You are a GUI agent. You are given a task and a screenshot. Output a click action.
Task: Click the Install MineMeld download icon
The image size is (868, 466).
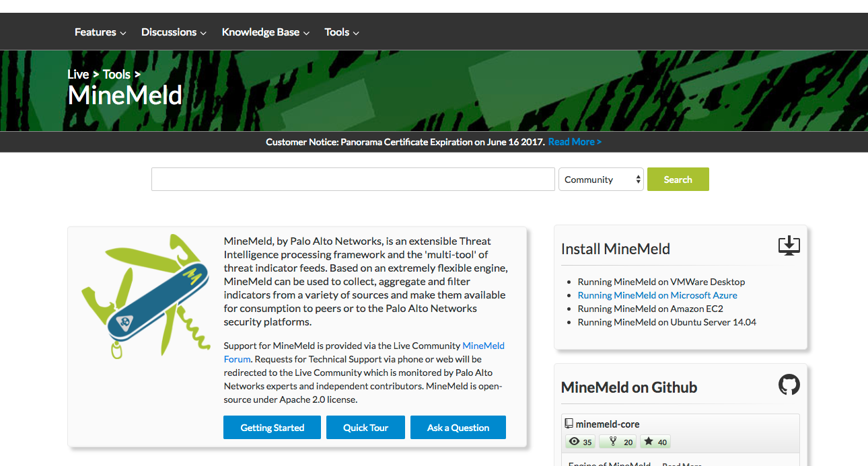click(789, 245)
